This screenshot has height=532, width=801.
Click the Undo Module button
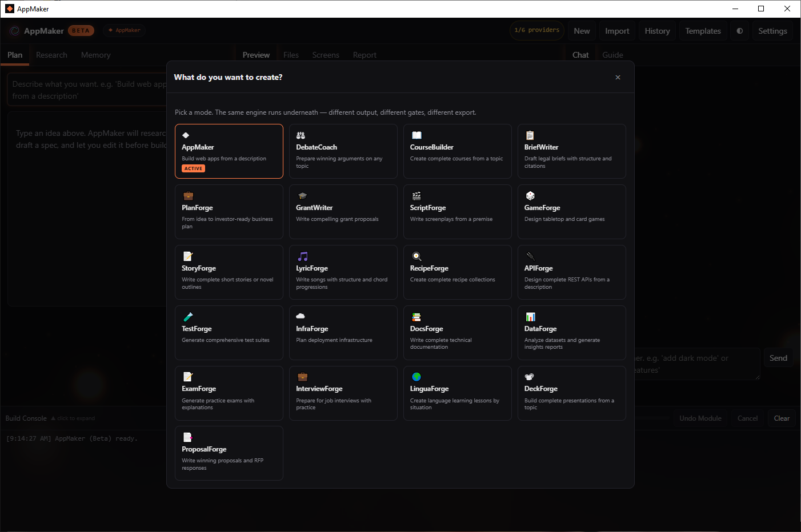tap(700, 418)
